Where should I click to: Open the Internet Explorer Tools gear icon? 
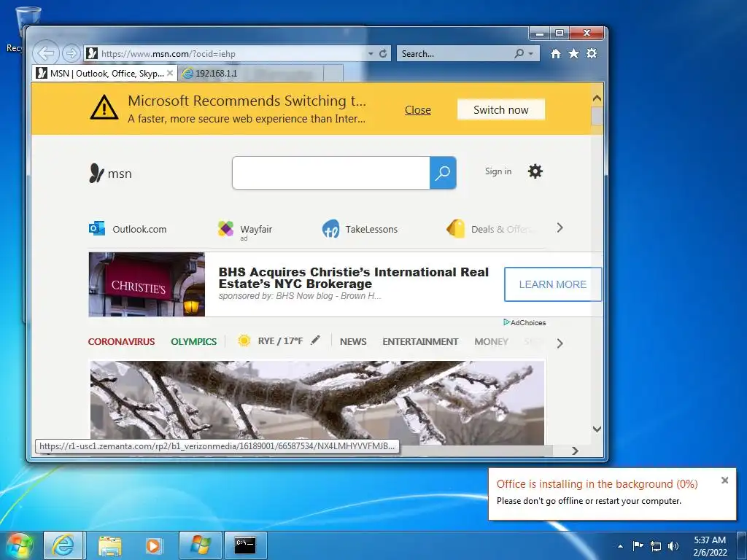tap(592, 53)
